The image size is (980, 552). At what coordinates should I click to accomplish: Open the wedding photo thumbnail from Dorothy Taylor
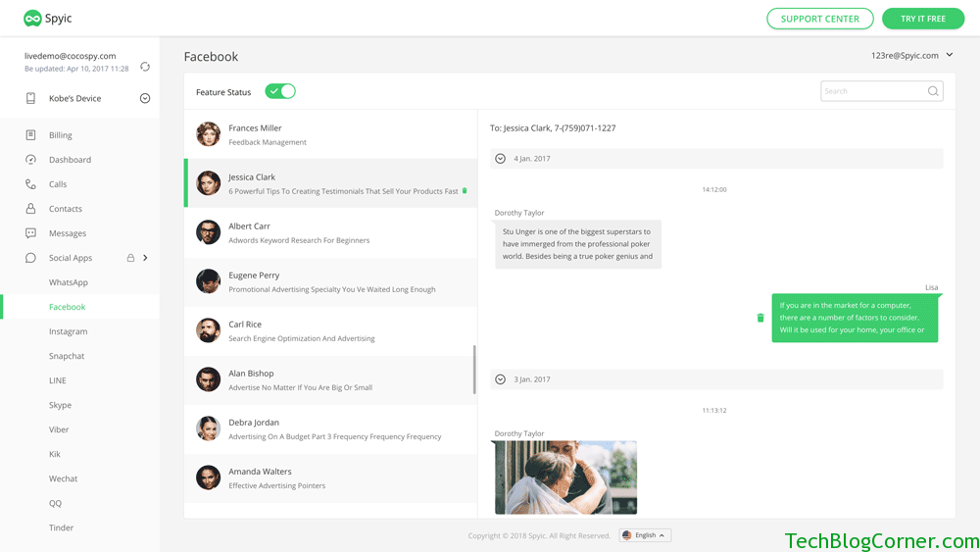(x=565, y=477)
